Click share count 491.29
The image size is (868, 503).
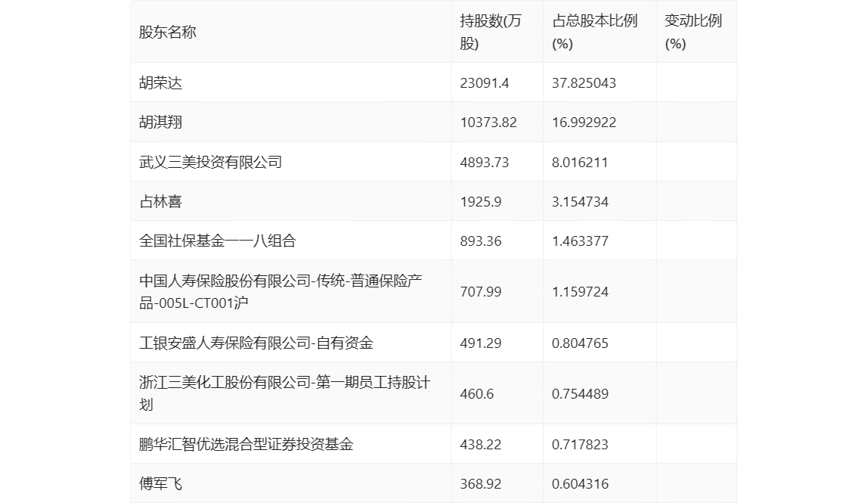pos(481,343)
